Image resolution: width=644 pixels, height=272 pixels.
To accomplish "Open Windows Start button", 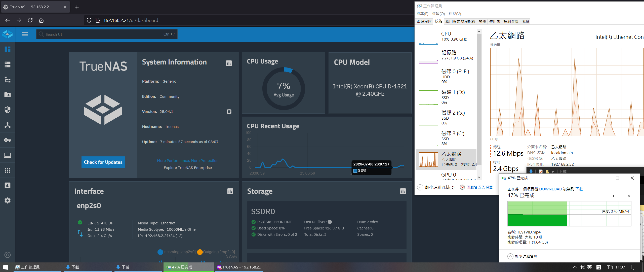I will point(6,267).
